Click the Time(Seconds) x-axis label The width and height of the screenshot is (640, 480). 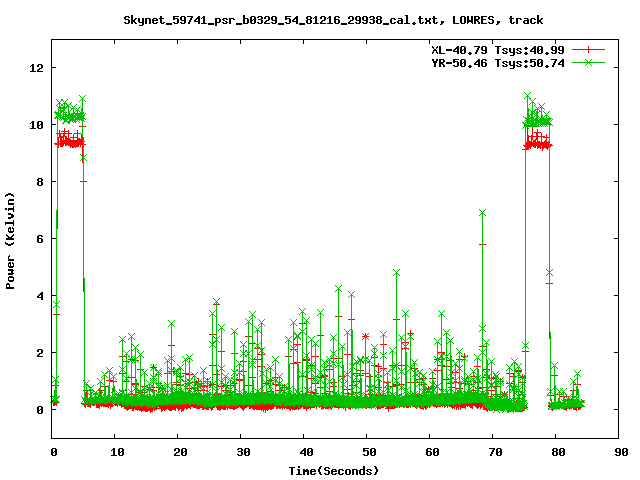pyautogui.click(x=333, y=471)
